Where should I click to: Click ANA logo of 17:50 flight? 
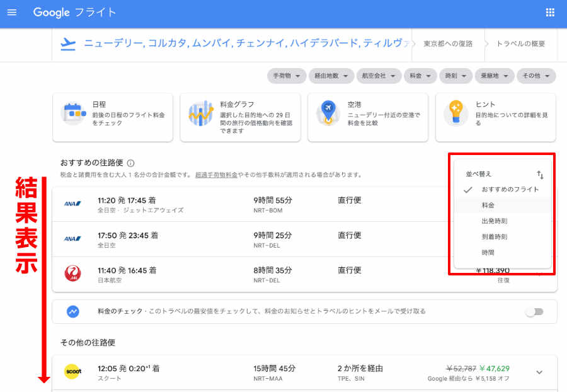point(72,239)
